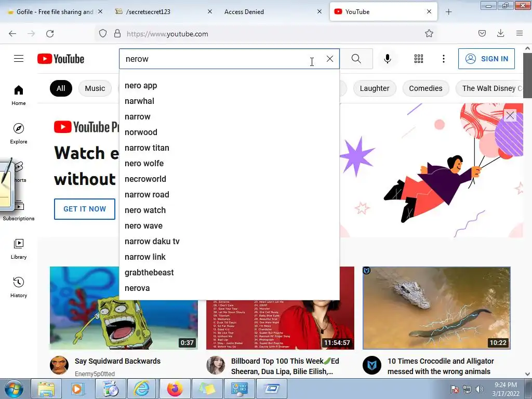Choose suggestion "grabthebeast"
Viewport: 532px width, 399px height.
(229, 273)
